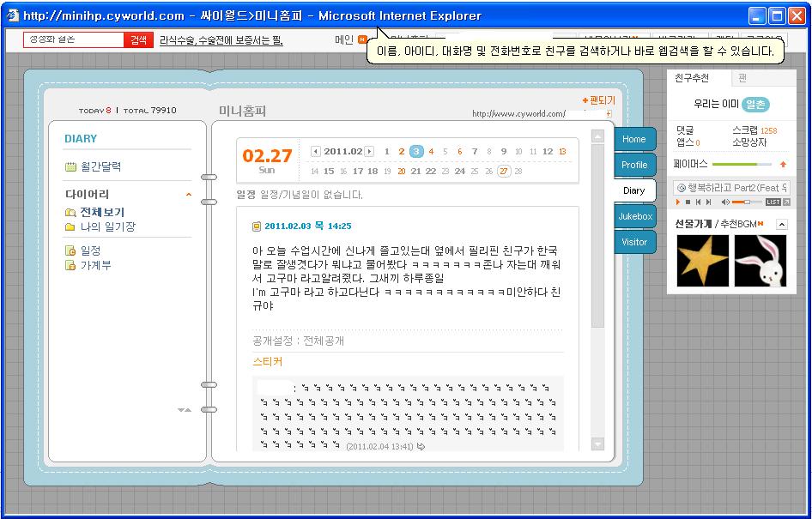Click the Internet Explorer icon in title bar
The image size is (812, 519).
12,15
